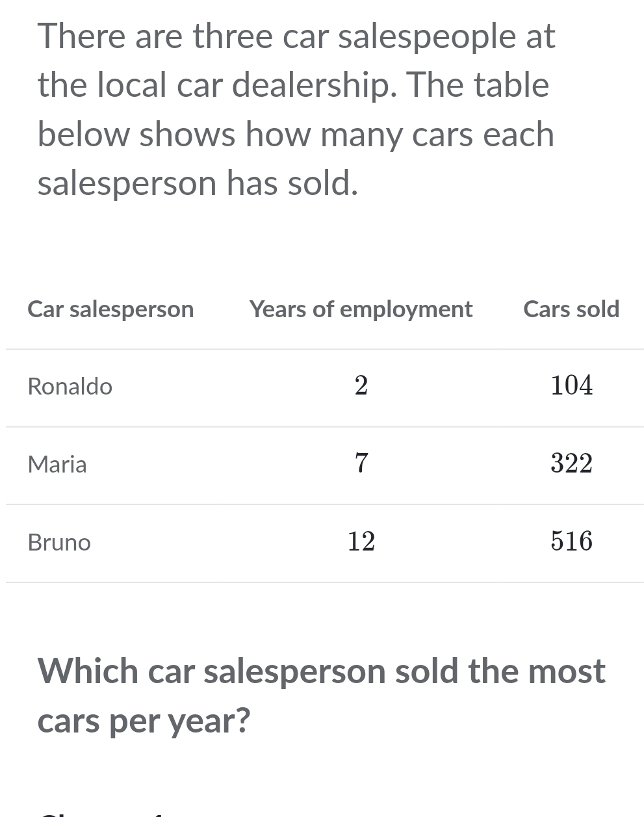Image resolution: width=644 pixels, height=817 pixels.
Task: Click the line "There are three car salespeople at"
Action: click(296, 36)
